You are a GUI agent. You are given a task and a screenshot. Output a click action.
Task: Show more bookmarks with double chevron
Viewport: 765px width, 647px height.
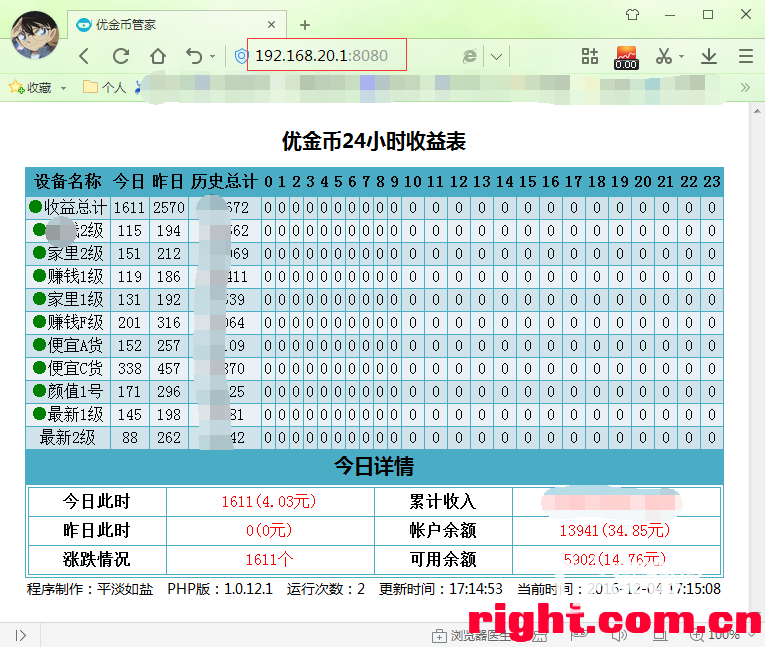click(745, 88)
